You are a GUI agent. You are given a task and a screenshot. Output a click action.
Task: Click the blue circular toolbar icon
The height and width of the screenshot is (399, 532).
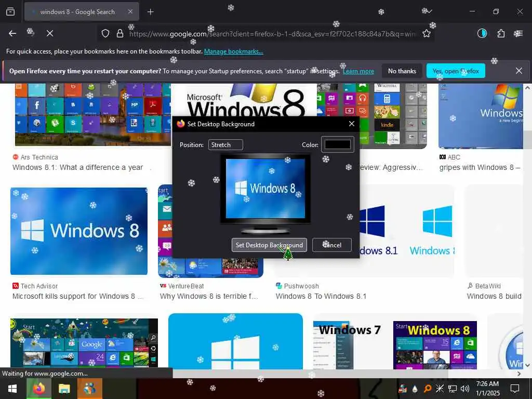click(482, 33)
